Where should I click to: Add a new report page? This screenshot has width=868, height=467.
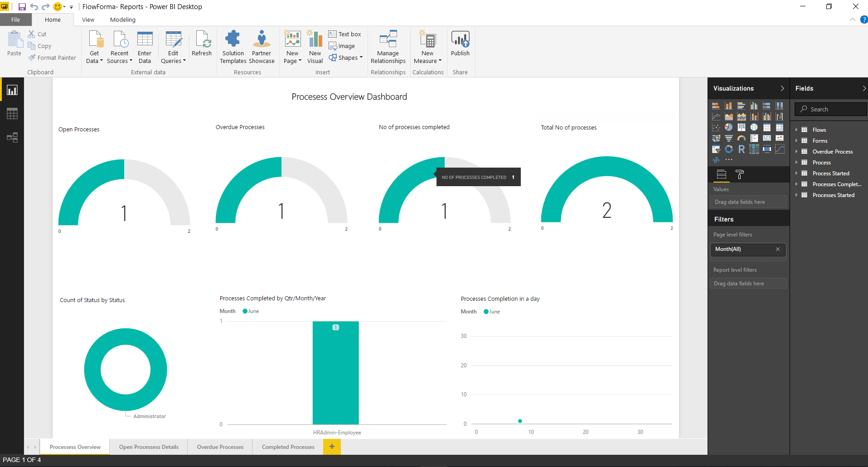pyautogui.click(x=332, y=447)
